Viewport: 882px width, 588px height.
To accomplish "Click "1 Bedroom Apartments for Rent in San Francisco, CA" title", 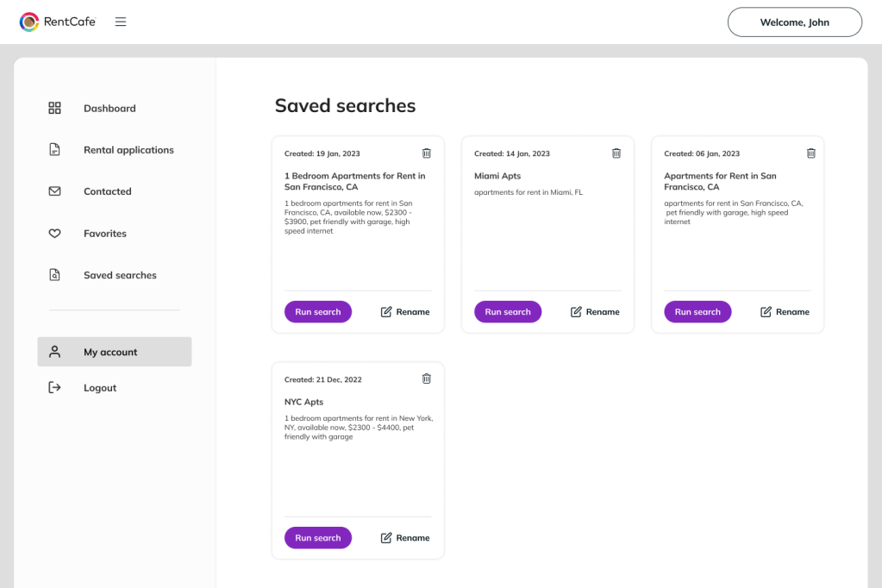I will click(355, 181).
